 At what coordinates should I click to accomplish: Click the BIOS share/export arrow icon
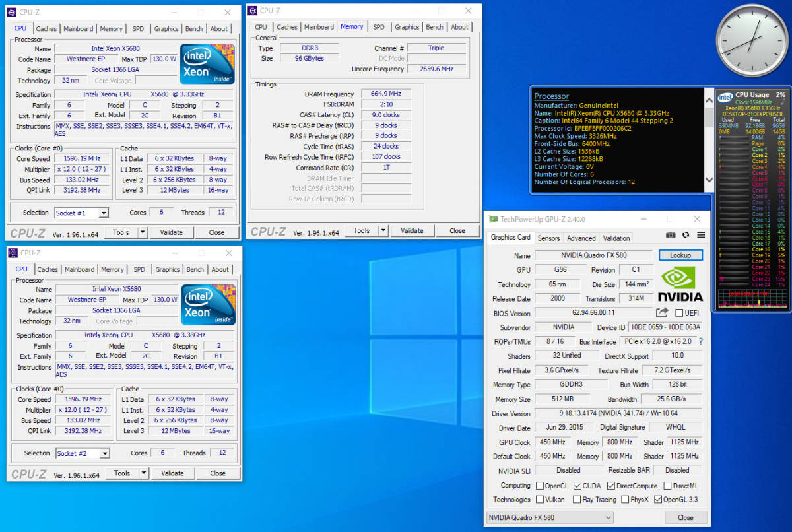pyautogui.click(x=662, y=312)
